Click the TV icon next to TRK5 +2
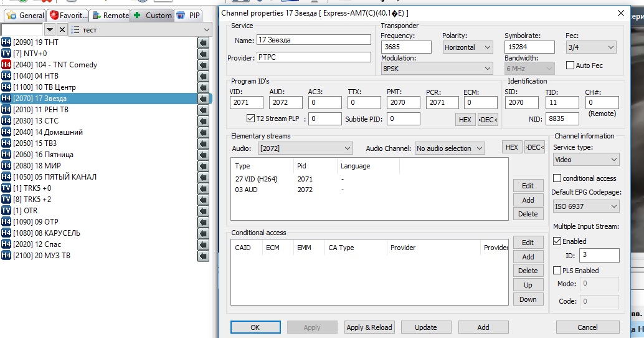Image resolution: width=644 pixels, height=338 pixels. click(6, 200)
